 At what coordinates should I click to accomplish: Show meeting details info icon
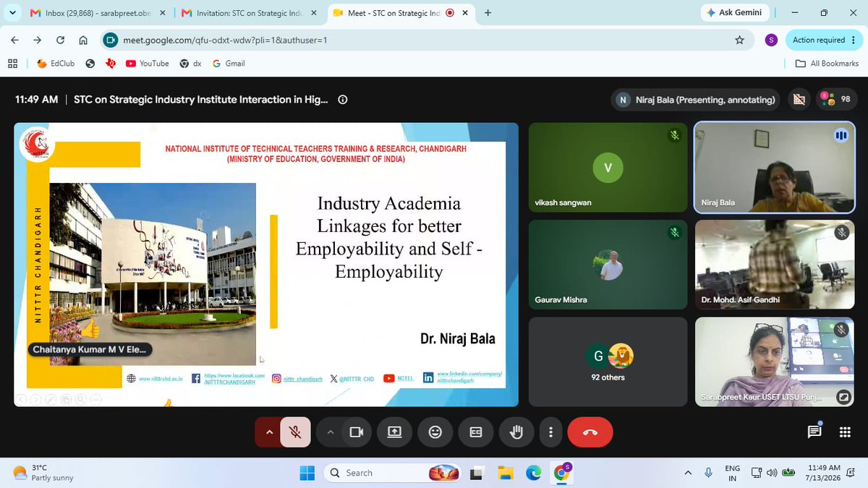point(343,100)
